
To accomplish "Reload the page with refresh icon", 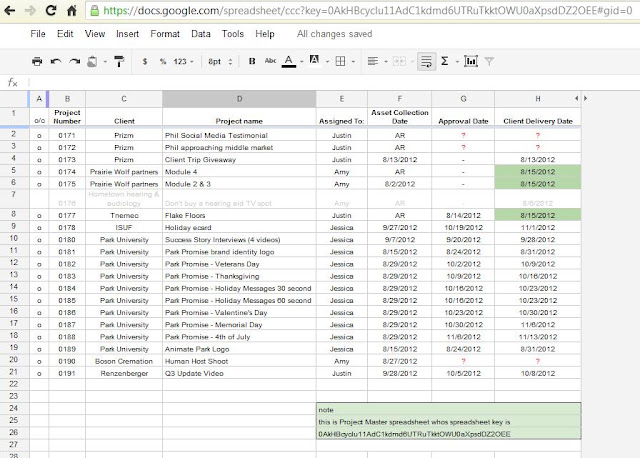I will pyautogui.click(x=51, y=10).
